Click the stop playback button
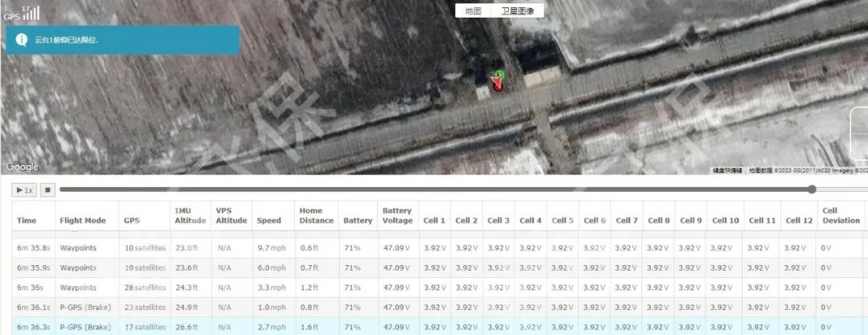Viewport: 868px width, 335px height. tap(47, 190)
